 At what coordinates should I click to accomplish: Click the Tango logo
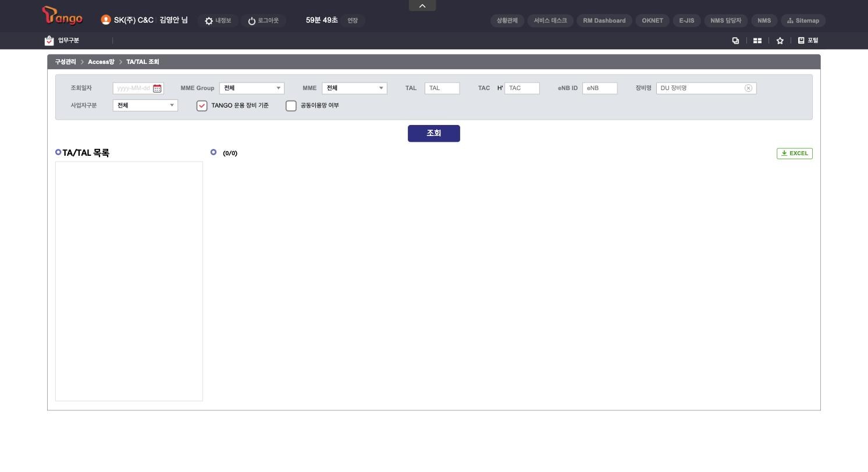[x=62, y=16]
